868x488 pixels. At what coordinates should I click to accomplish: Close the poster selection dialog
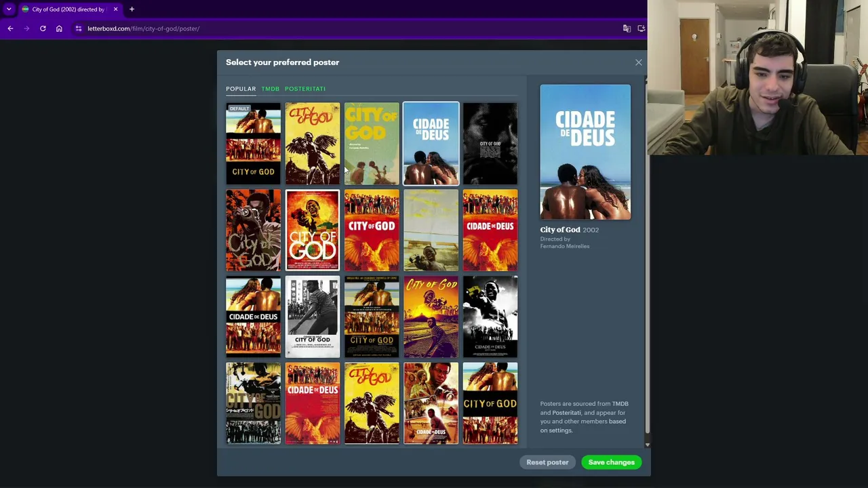coord(638,62)
